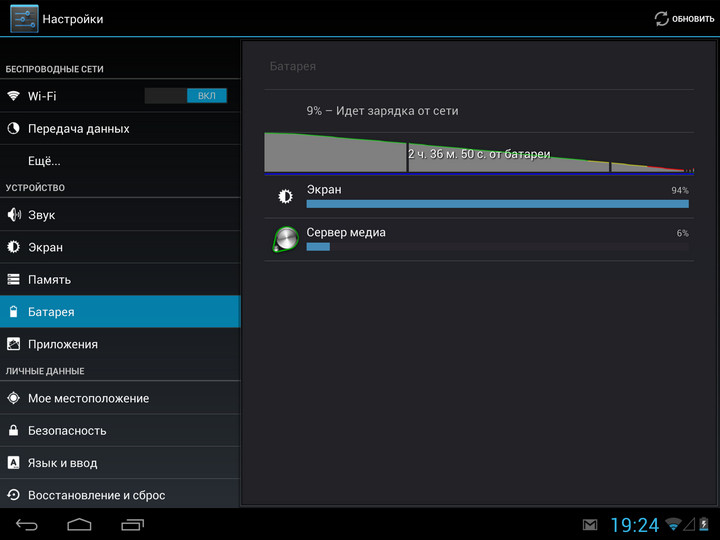Open Память storage settings
Image resolution: width=720 pixels, height=540 pixels.
pyautogui.click(x=120, y=279)
